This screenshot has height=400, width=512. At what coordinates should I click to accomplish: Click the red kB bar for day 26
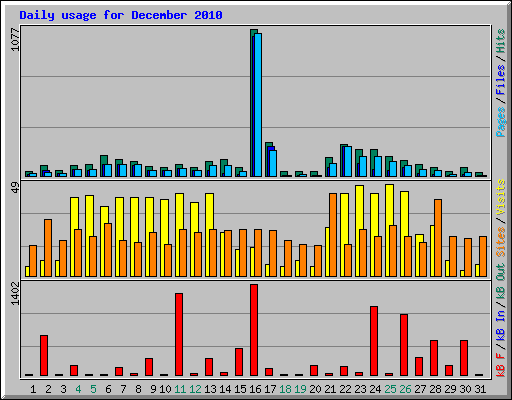click(x=404, y=345)
